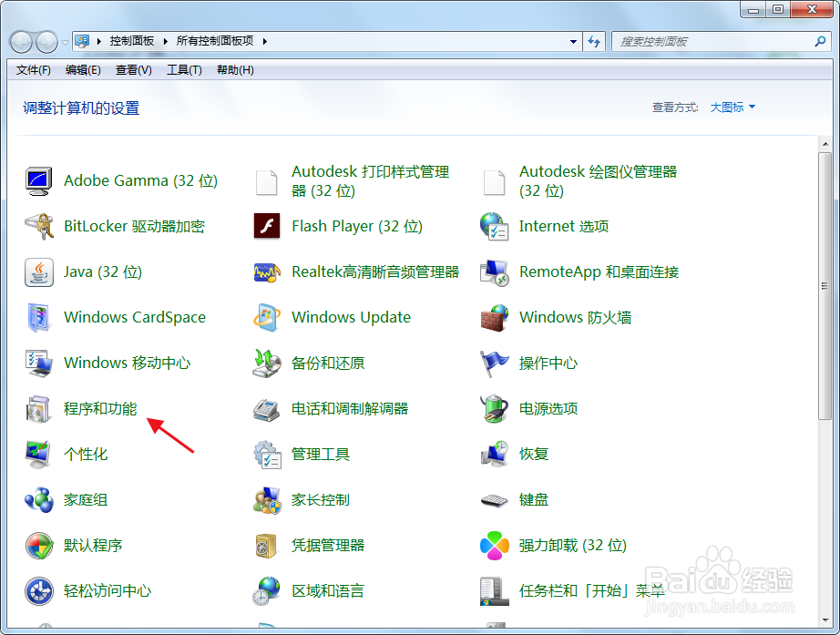Open the 电话和调制解调器 icon

point(267,409)
